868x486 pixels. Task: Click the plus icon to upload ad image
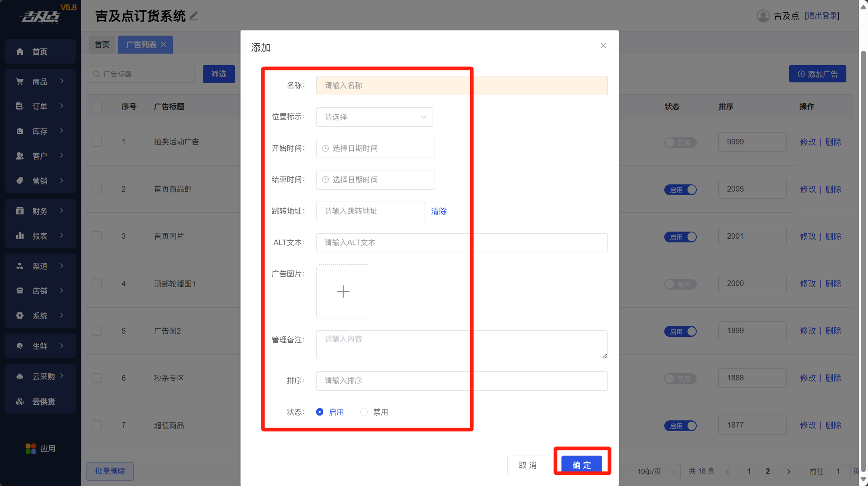(x=343, y=291)
